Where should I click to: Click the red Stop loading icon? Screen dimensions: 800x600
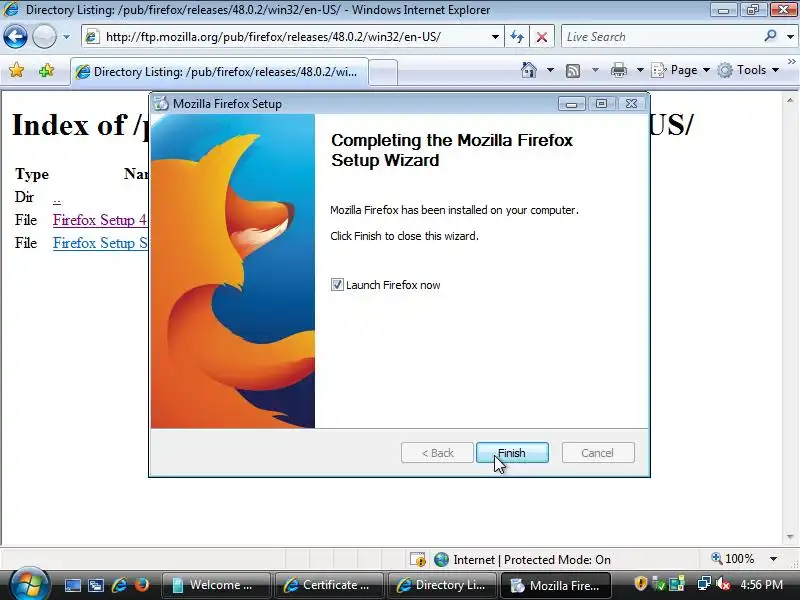coord(542,37)
